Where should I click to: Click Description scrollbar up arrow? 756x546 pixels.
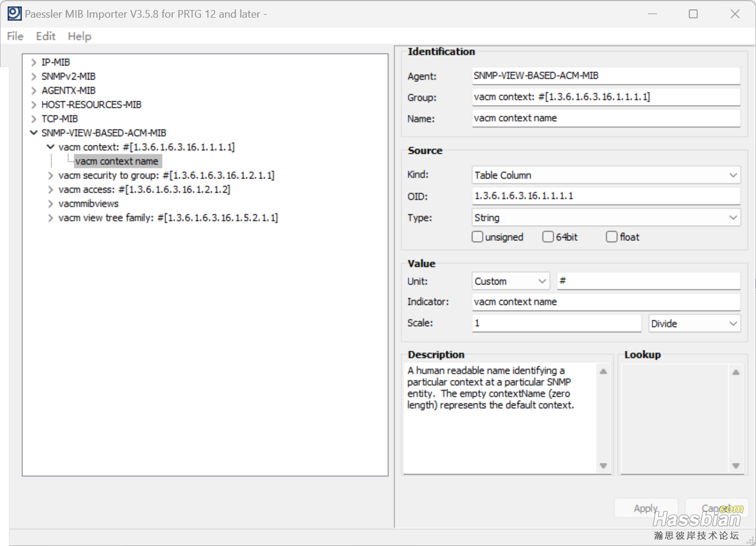point(603,372)
